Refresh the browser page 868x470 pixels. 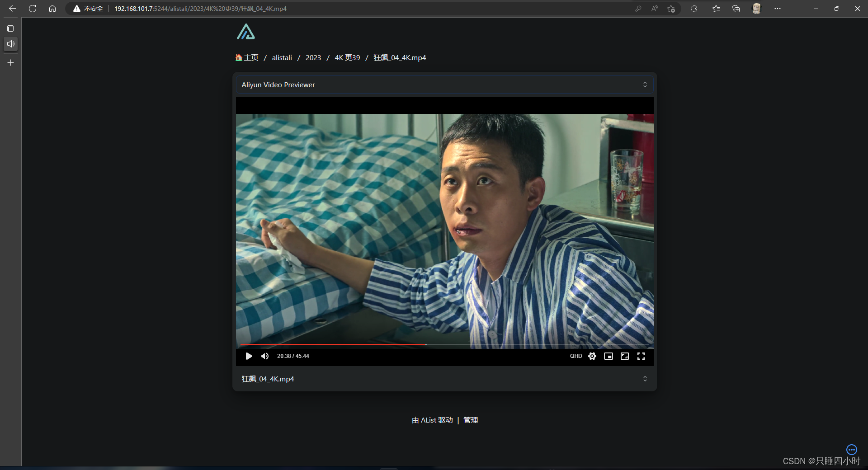coord(33,9)
